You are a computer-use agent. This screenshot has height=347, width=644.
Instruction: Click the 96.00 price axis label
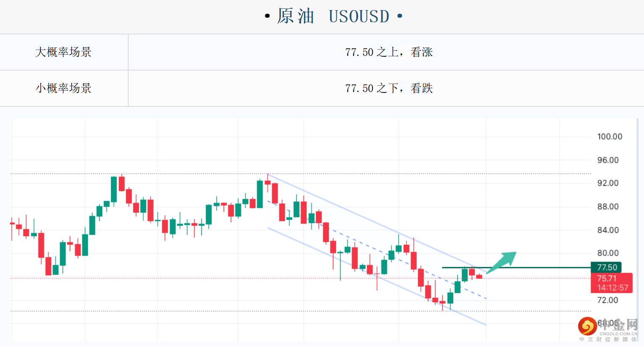click(x=608, y=160)
